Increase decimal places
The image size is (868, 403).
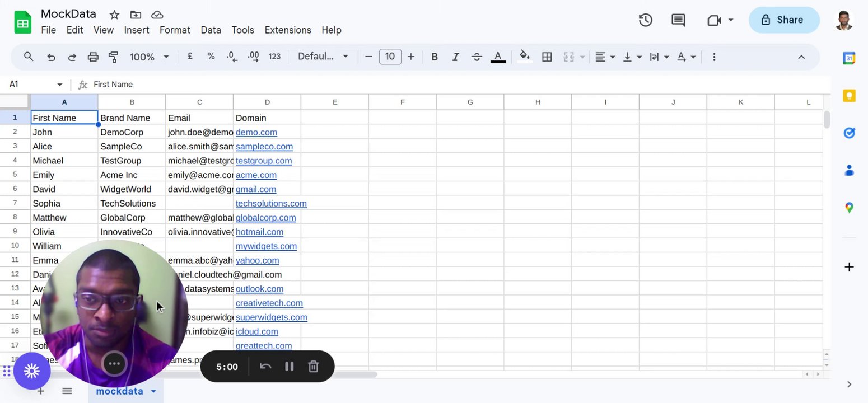click(x=253, y=57)
